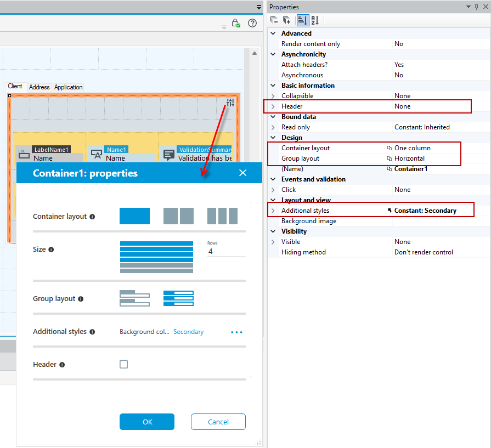Select the LabelName1 label control icon
This screenshot has height=448, width=491.
coord(24,154)
